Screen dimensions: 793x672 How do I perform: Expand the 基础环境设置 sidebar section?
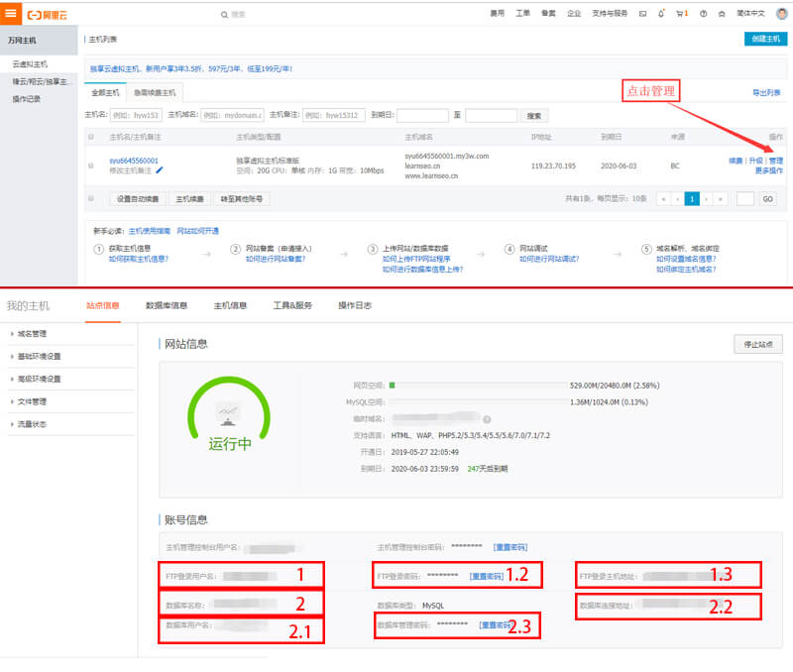40,356
